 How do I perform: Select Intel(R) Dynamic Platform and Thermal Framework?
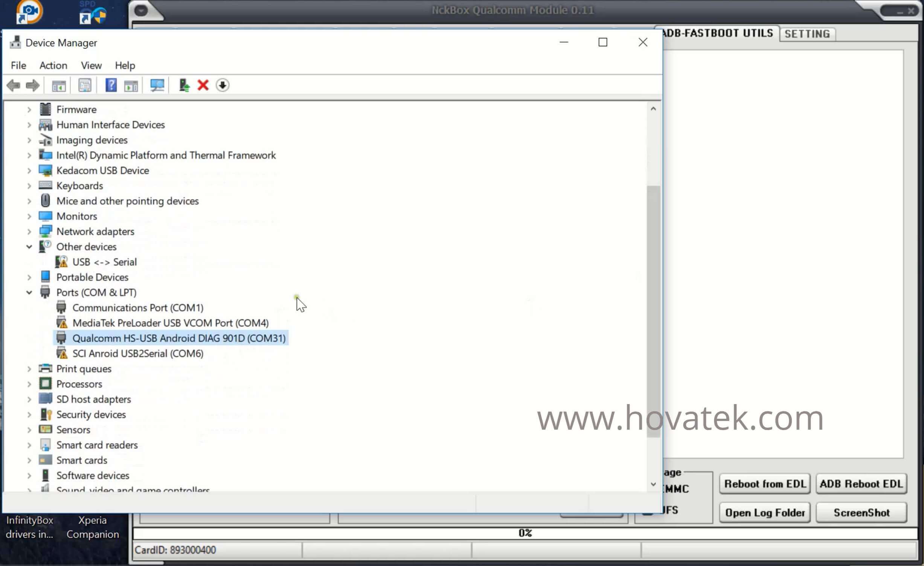[166, 155]
